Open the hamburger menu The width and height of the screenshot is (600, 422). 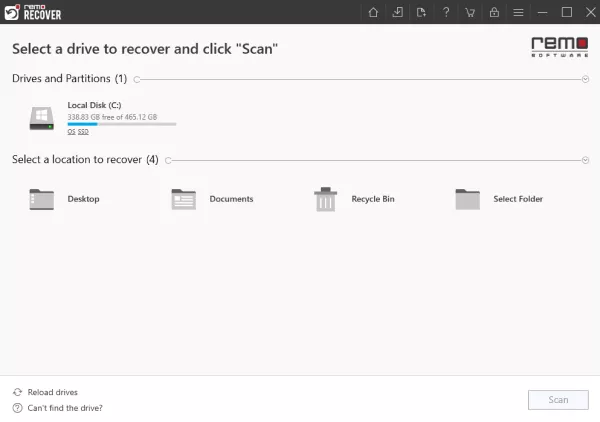pyautogui.click(x=518, y=12)
